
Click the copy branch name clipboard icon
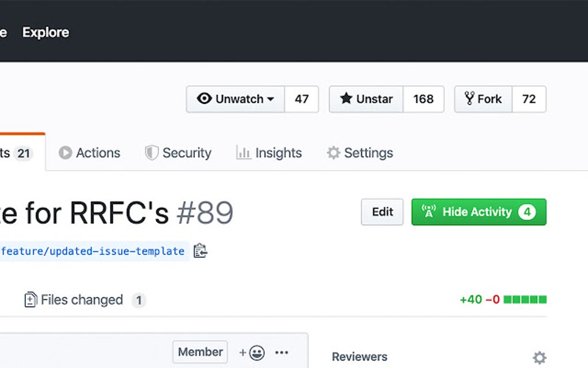point(200,251)
